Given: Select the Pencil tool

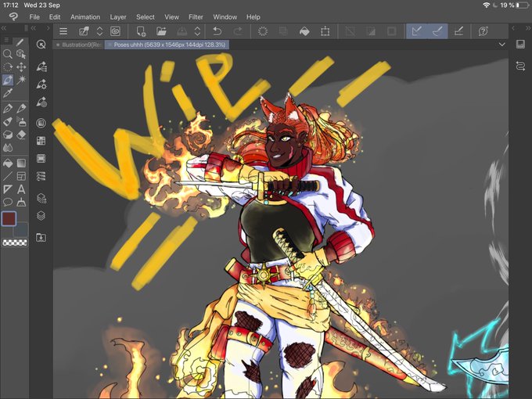Looking at the screenshot, I should pos(21,109).
